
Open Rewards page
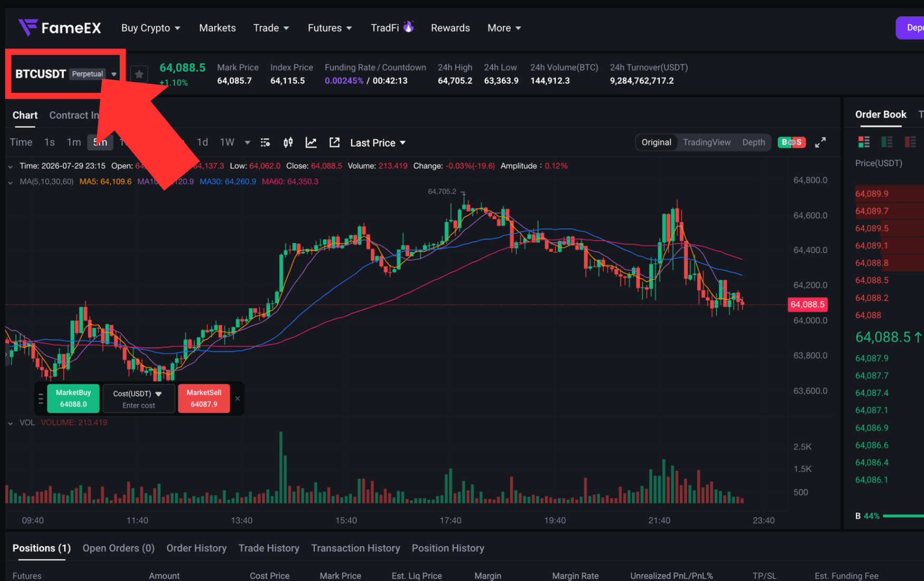(450, 28)
